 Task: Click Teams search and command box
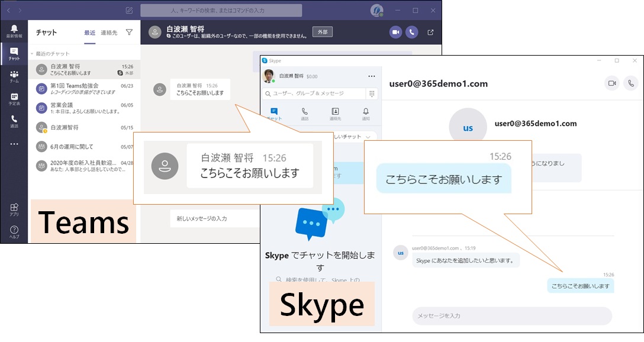[221, 11]
